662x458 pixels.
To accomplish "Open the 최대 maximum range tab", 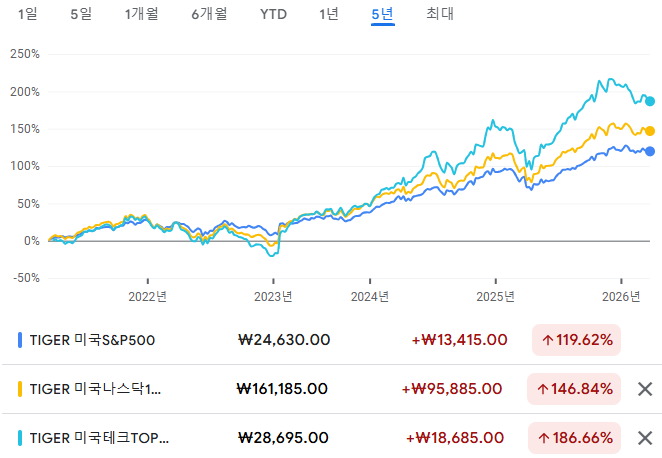I will pos(440,14).
